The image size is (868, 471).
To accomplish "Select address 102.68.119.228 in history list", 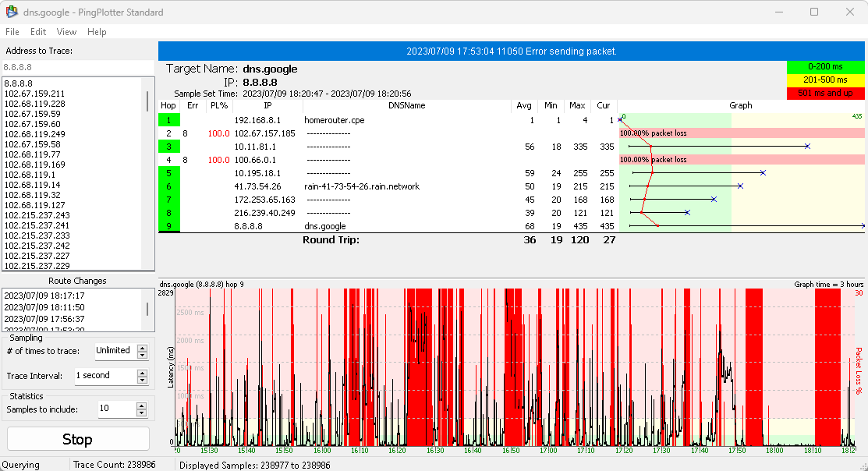I will (x=34, y=104).
